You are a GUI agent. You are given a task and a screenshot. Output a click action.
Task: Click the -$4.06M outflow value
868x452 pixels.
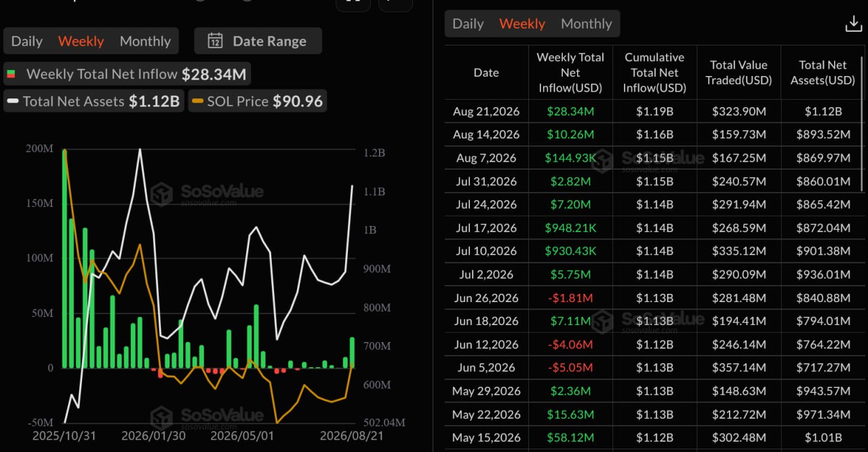point(570,344)
